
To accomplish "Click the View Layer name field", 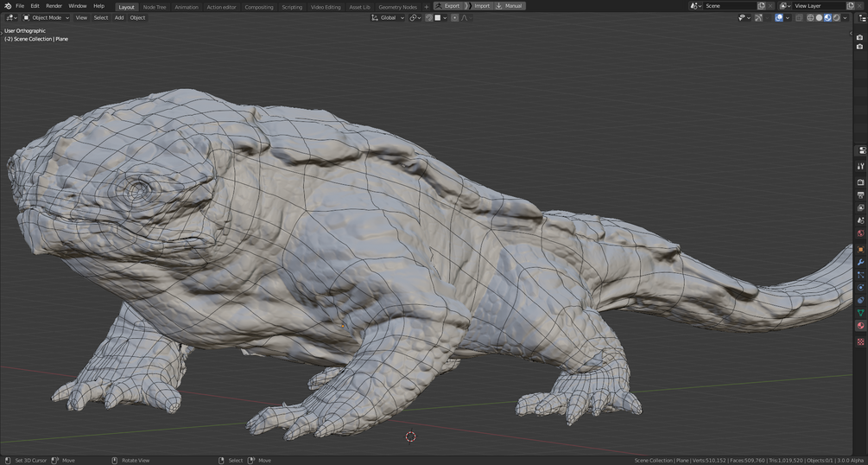I will (820, 5).
